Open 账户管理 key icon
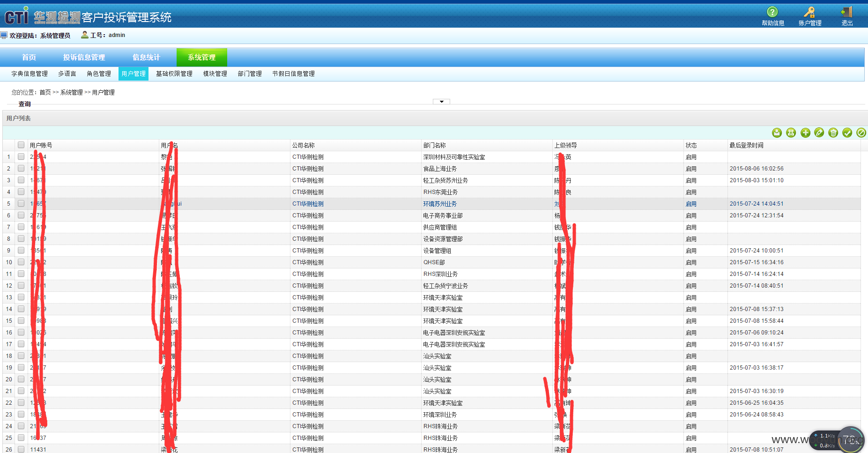The height and width of the screenshot is (453, 868). point(809,12)
